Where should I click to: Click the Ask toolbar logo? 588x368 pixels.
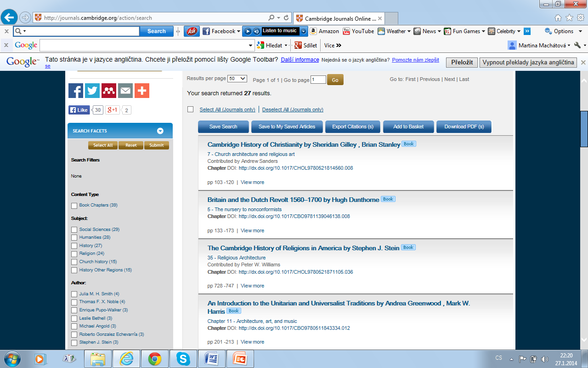click(192, 31)
